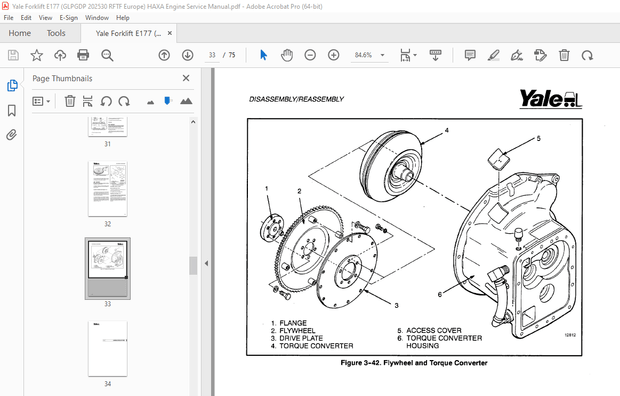This screenshot has width=620, height=396.
Task: Click the rotate icon in main toolbar
Action: click(587, 55)
